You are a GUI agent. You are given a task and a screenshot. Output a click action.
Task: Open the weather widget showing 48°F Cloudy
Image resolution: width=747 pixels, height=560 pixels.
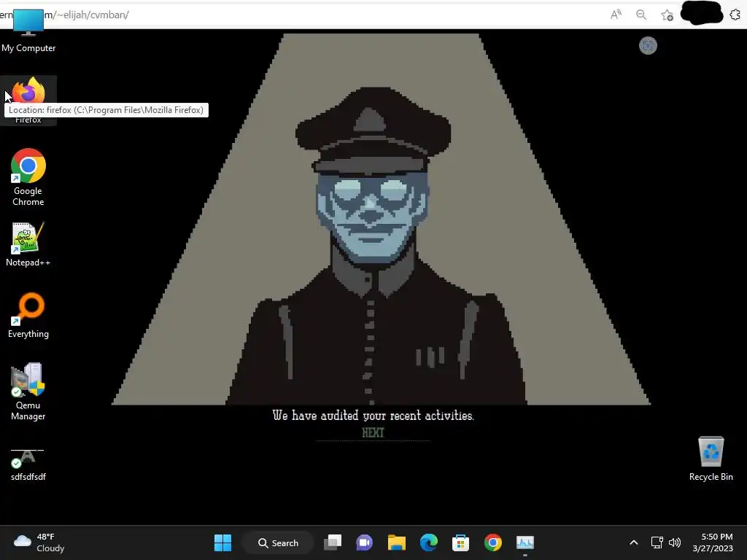[x=39, y=542]
